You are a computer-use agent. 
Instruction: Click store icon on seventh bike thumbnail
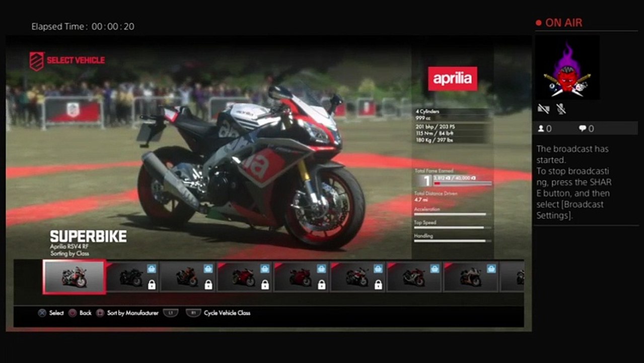[x=435, y=269]
